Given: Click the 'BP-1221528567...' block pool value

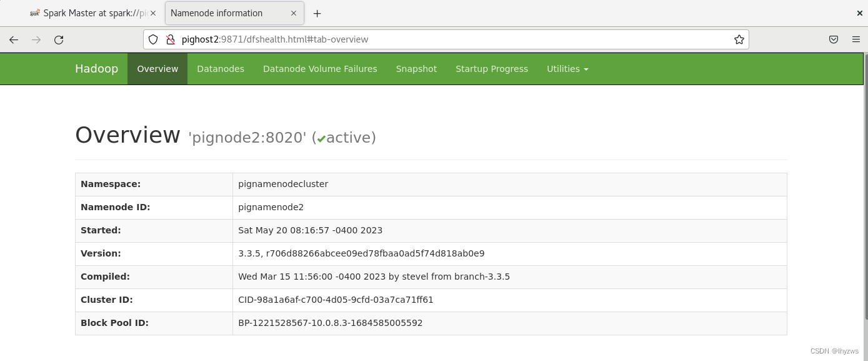Looking at the screenshot, I should 330,323.
